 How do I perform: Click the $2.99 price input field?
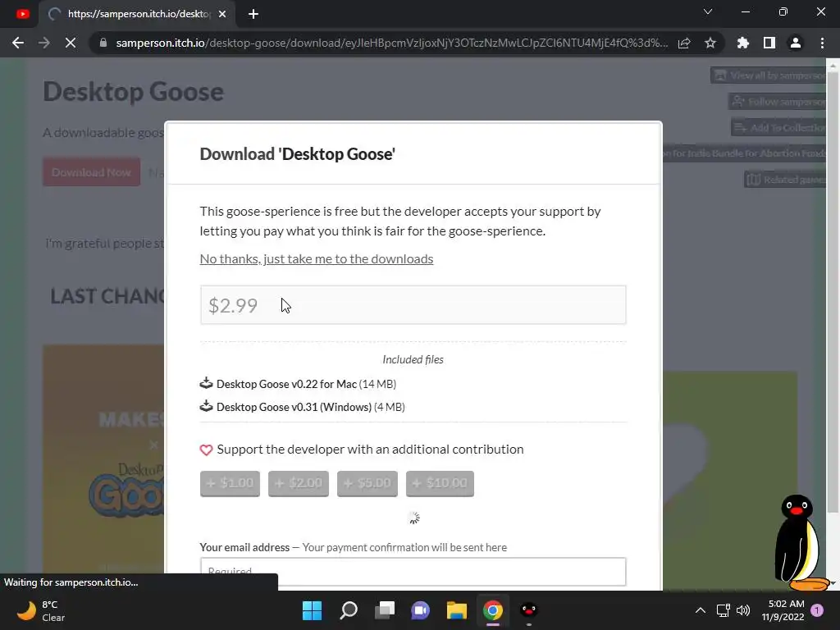pos(413,305)
